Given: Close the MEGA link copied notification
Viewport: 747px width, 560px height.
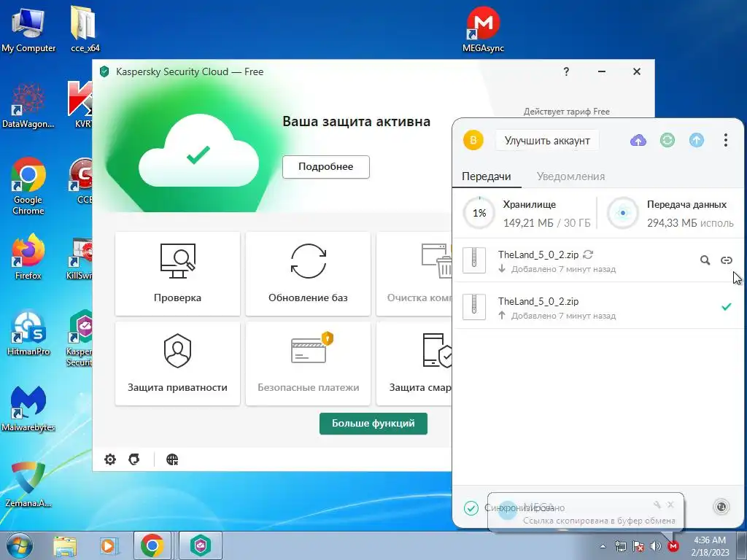Looking at the screenshot, I should (670, 505).
